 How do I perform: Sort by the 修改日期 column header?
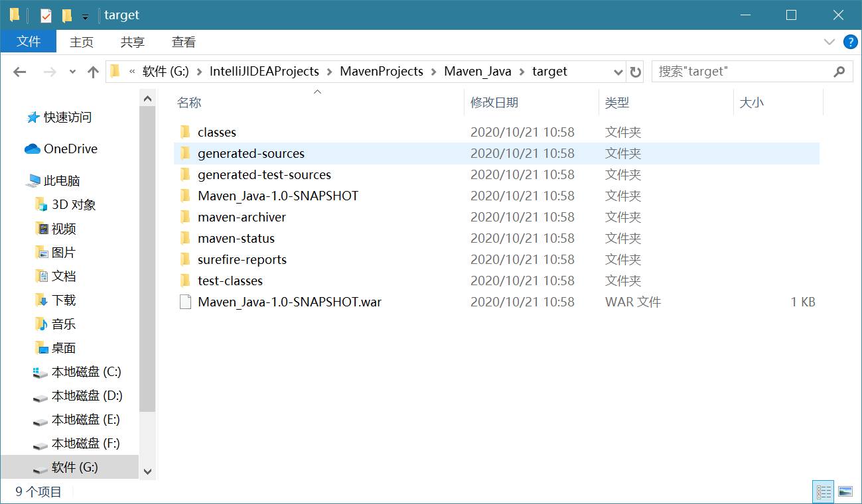(x=494, y=103)
